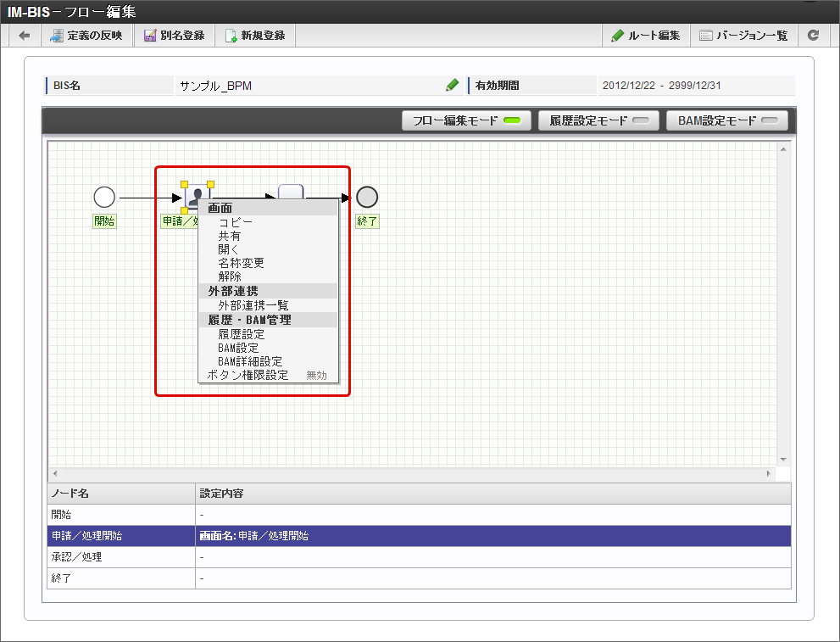Switch to フロー編集モード

tap(466, 120)
